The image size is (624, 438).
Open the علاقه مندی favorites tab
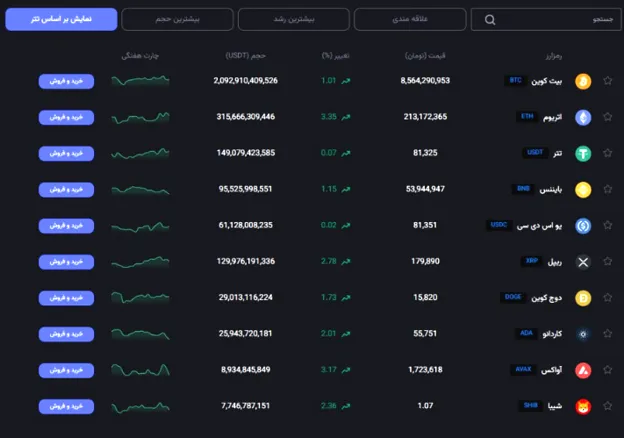(x=410, y=19)
